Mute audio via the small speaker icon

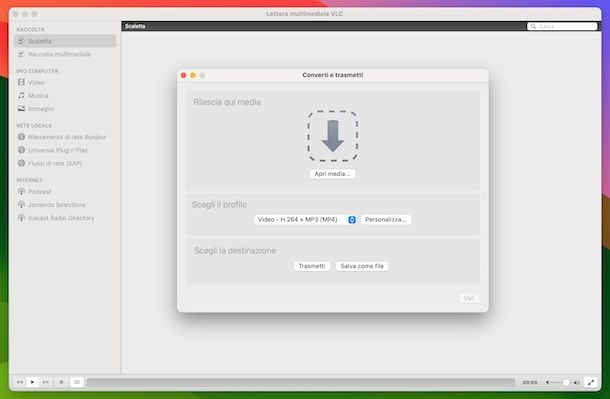pos(547,382)
